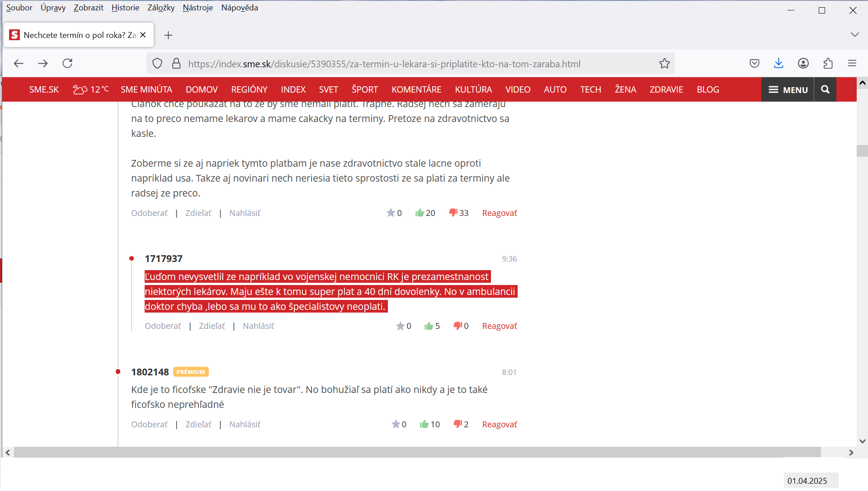Open REGIÓNY section
The height and width of the screenshot is (491, 868).
[249, 89]
